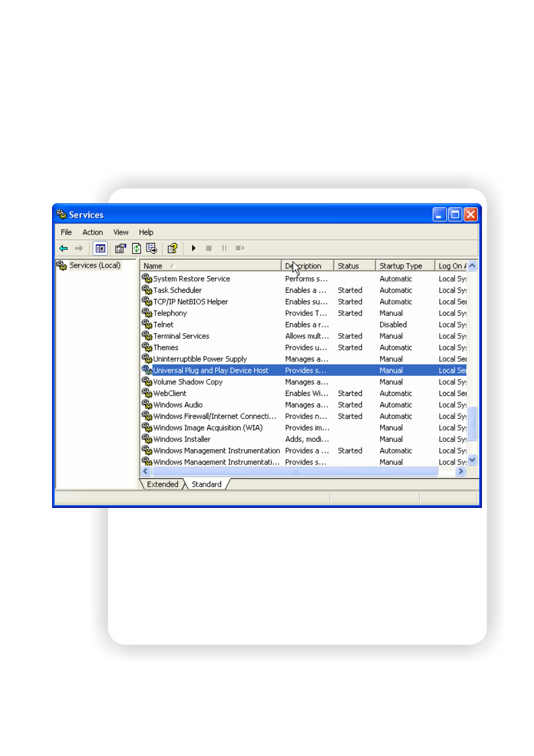
Task: Click the Forward arrow toolbar icon
Action: [x=79, y=248]
